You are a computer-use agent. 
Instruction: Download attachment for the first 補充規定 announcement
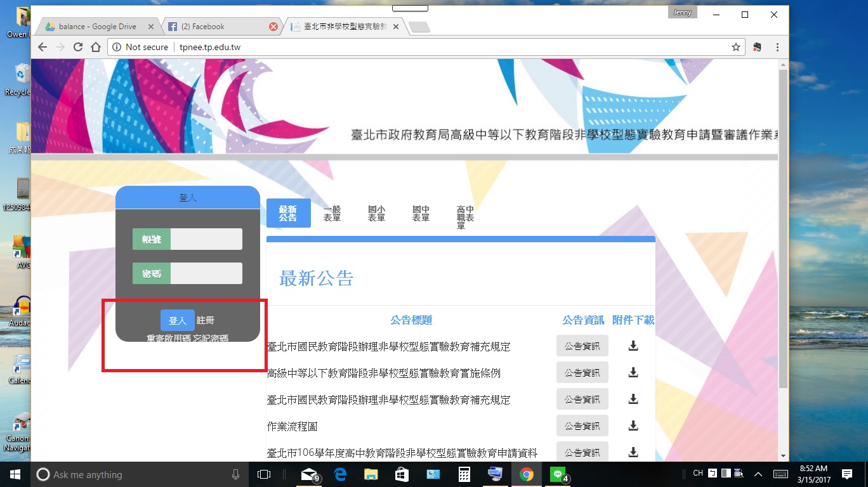[x=633, y=346]
